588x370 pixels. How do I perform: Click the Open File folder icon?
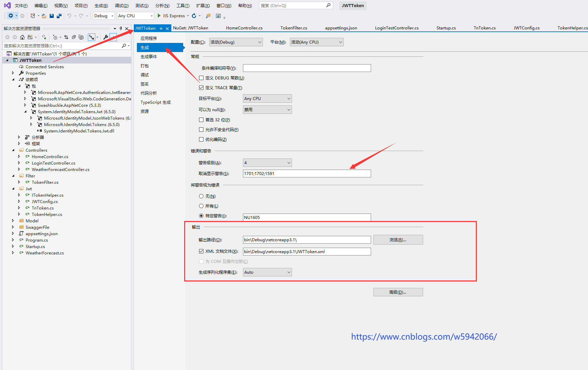[44, 16]
